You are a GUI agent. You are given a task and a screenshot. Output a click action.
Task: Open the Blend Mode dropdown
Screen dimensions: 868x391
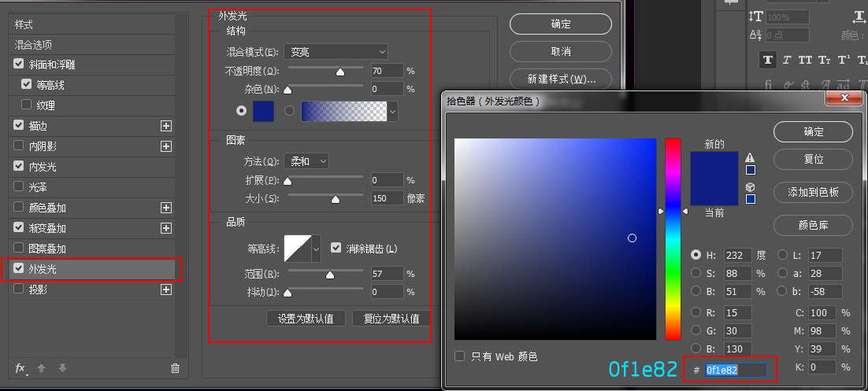click(x=336, y=52)
